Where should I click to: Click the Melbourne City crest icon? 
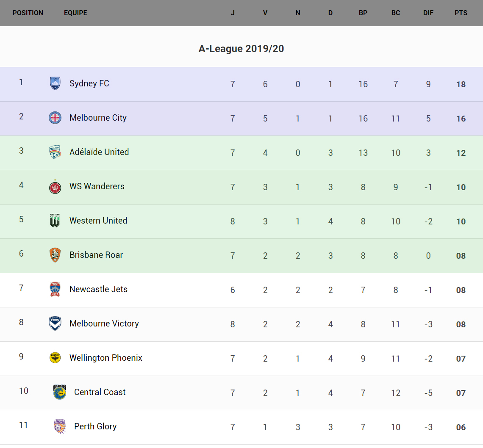tap(55, 118)
